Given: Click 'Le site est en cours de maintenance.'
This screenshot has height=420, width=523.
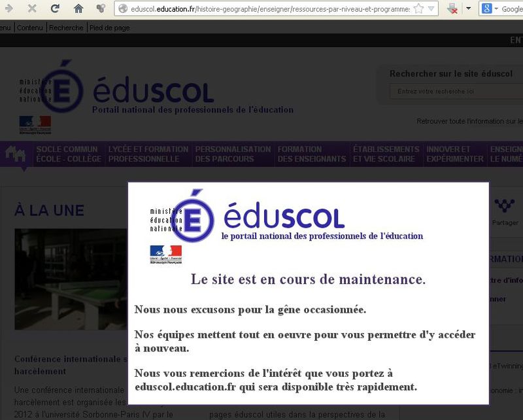Looking at the screenshot, I should (308, 279).
